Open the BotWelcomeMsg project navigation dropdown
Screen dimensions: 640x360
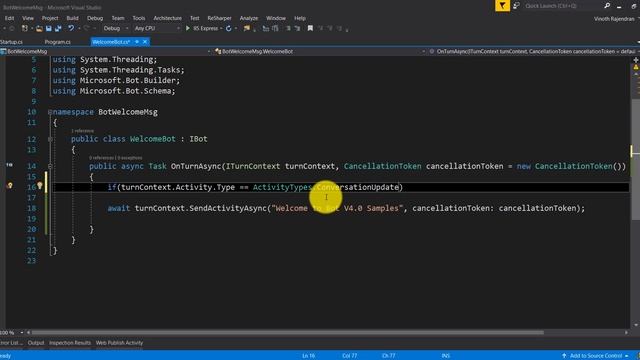point(209,51)
